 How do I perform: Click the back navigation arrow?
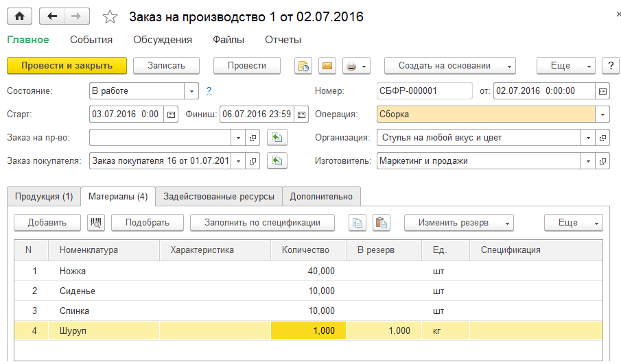coord(52,16)
